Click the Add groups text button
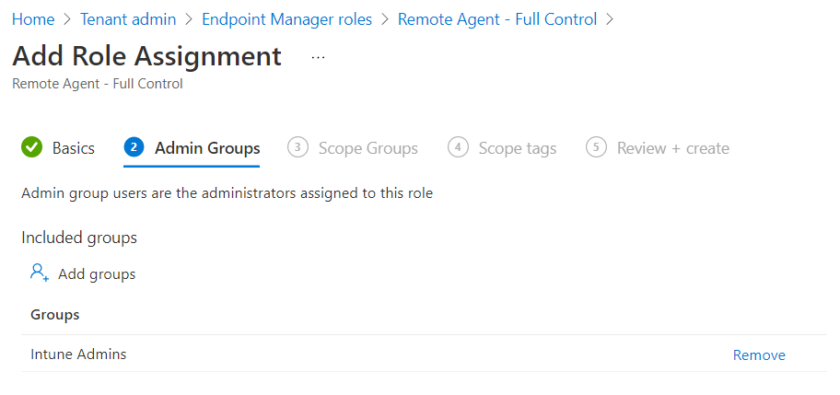This screenshot has height=395, width=840. click(x=97, y=274)
